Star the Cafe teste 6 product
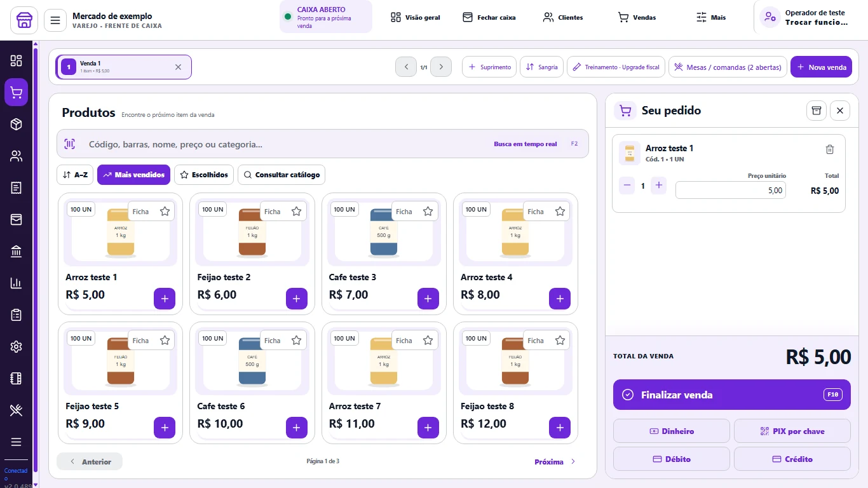The height and width of the screenshot is (488, 868). coord(296,341)
